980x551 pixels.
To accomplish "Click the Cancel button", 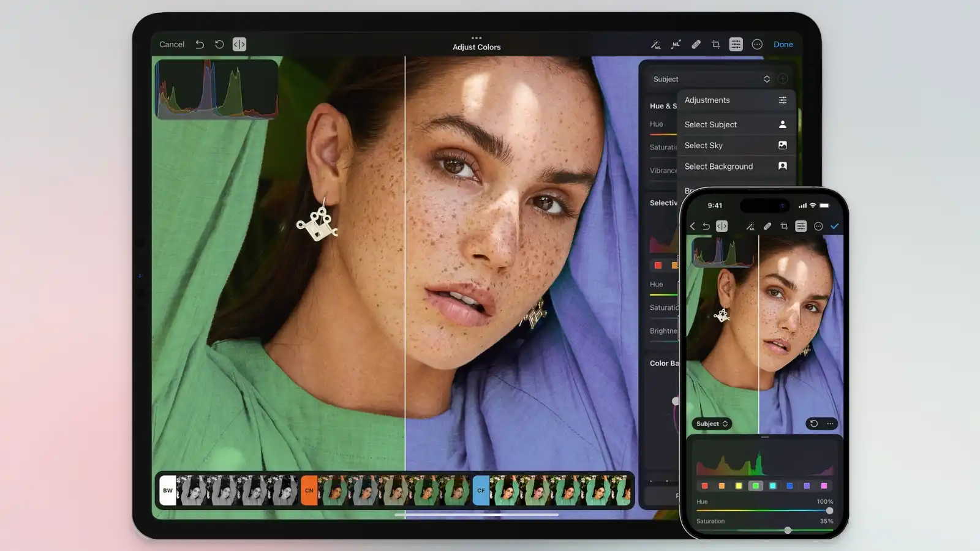I will pyautogui.click(x=171, y=44).
